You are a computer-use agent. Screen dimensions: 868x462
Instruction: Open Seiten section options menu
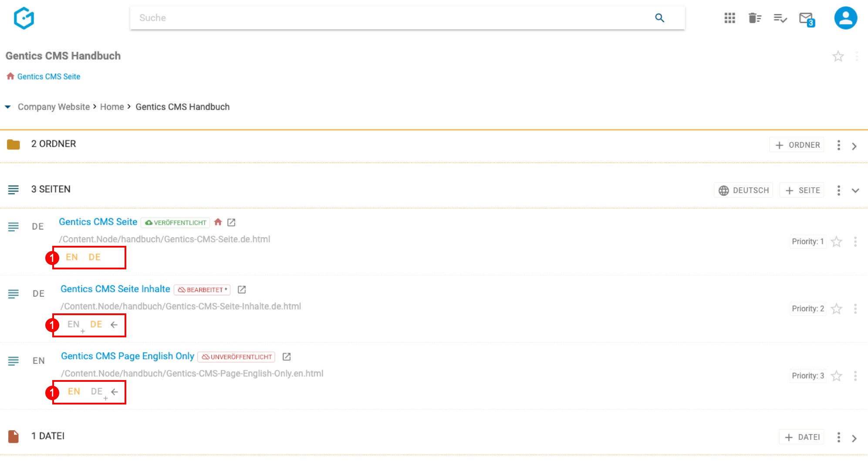coord(839,190)
